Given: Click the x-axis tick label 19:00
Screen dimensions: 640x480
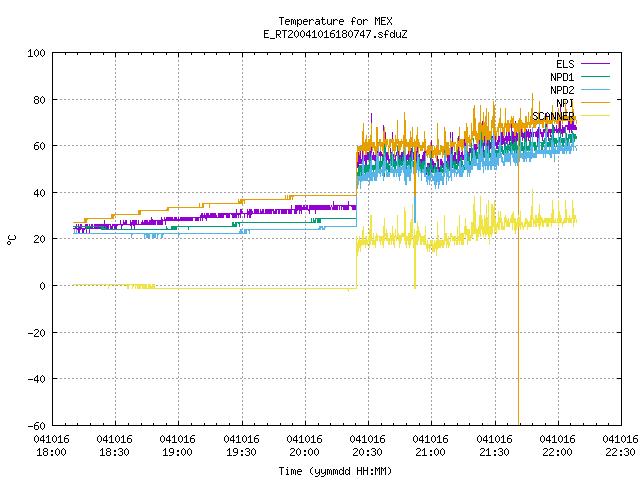Looking at the screenshot, I should pos(178,452).
